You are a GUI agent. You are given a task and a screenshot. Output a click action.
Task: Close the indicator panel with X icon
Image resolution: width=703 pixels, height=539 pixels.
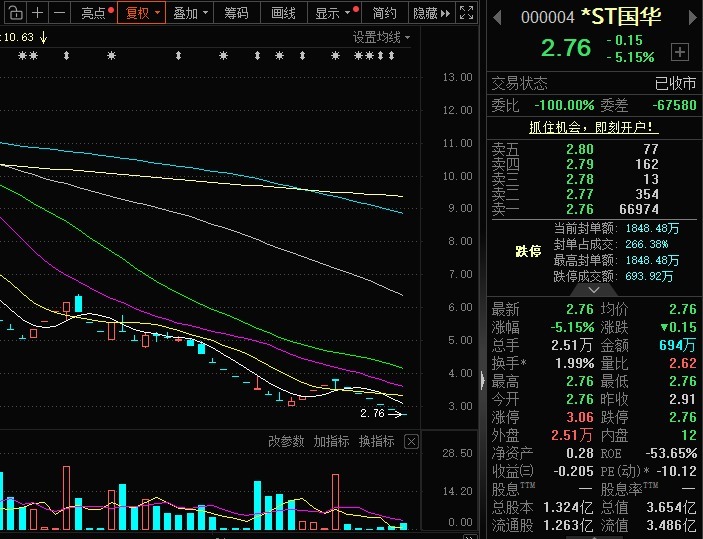(411, 441)
